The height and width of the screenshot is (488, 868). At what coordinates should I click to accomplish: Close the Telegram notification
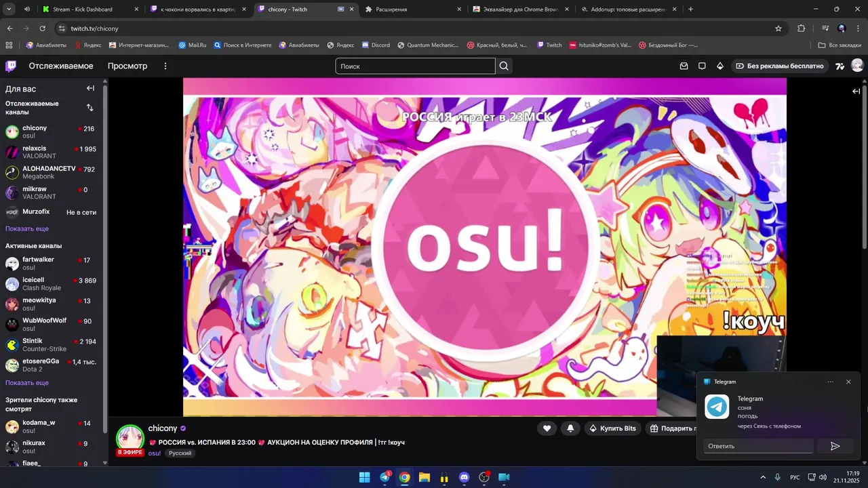848,382
